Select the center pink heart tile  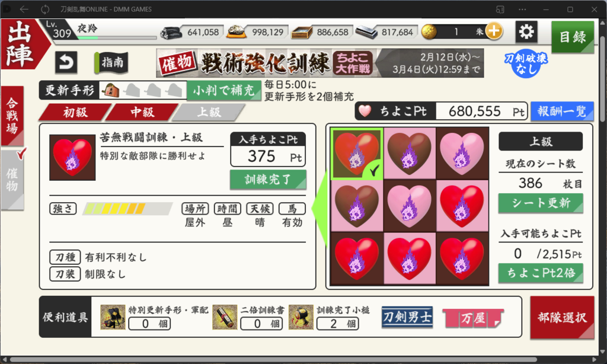[x=409, y=206]
